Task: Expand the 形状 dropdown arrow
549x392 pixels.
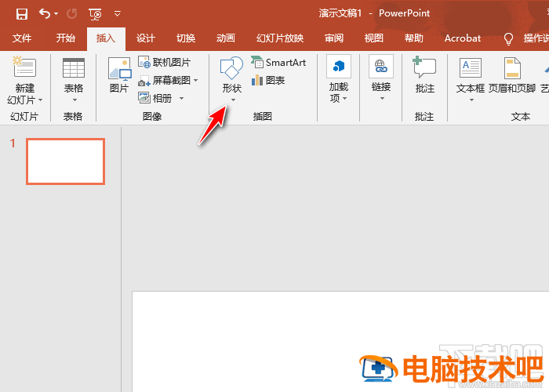Action: [x=233, y=100]
